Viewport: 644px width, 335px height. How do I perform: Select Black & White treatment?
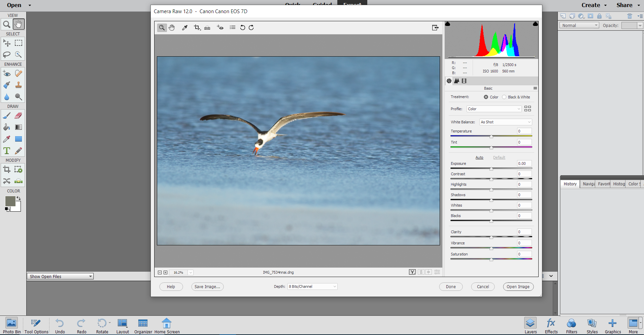pyautogui.click(x=504, y=97)
